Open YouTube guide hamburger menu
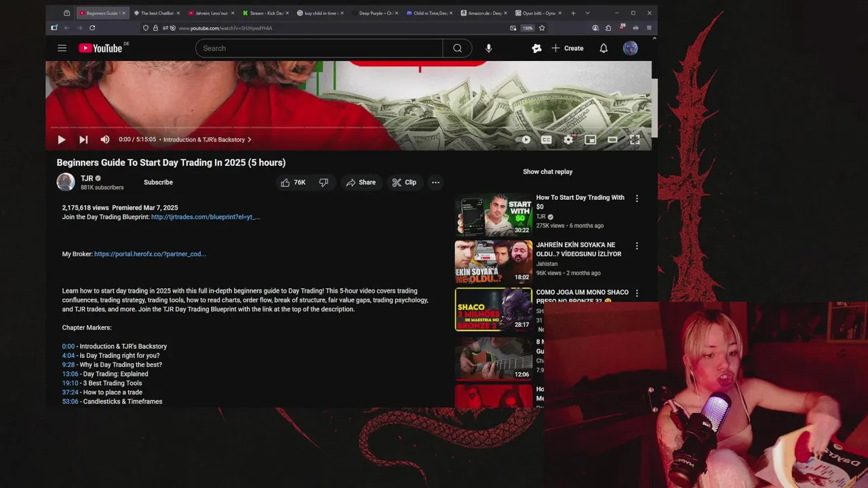Screen dimensions: 868x488 click(x=62, y=48)
